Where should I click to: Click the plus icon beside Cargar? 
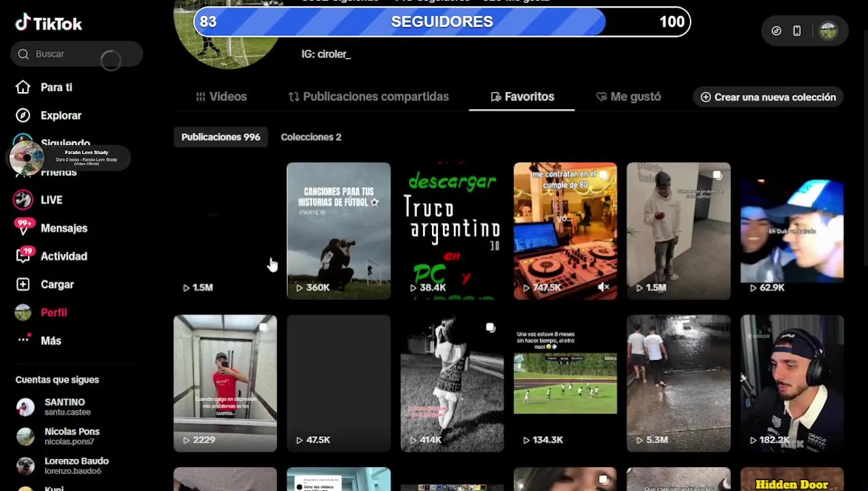tap(23, 284)
